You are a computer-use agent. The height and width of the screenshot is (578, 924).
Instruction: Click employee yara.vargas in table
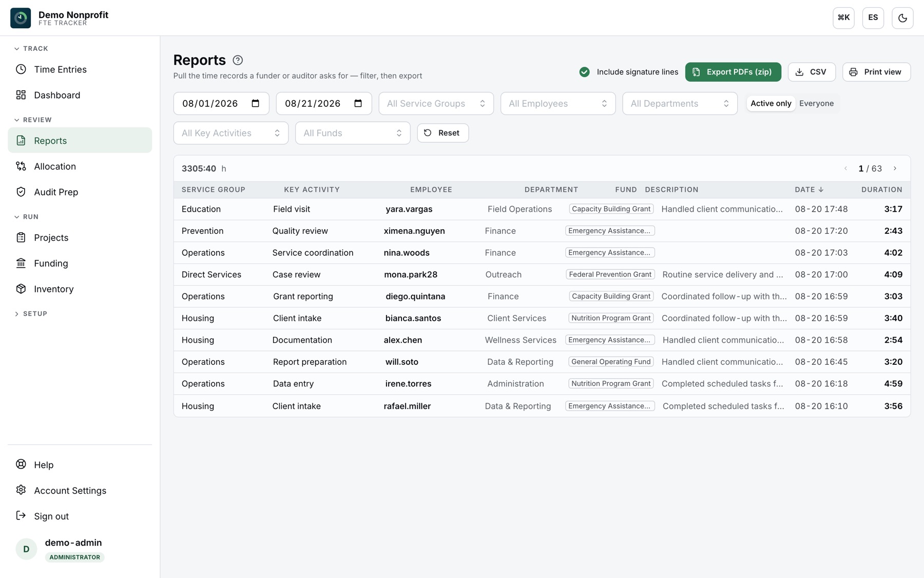[409, 209]
